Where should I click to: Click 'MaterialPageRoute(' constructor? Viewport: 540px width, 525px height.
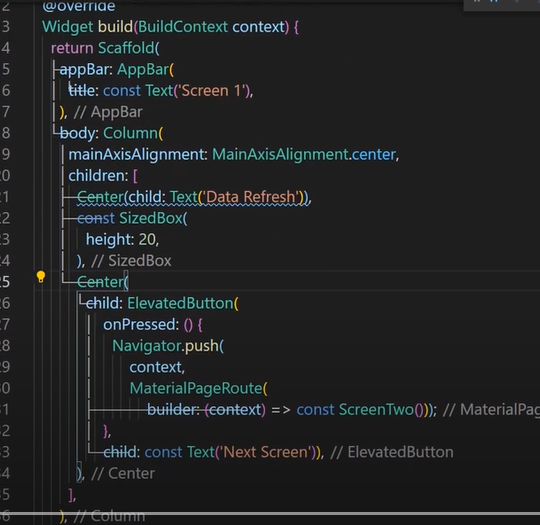pos(198,389)
